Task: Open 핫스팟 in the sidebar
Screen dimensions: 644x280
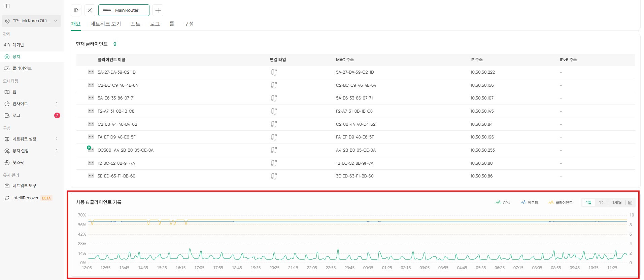Action: click(18, 163)
